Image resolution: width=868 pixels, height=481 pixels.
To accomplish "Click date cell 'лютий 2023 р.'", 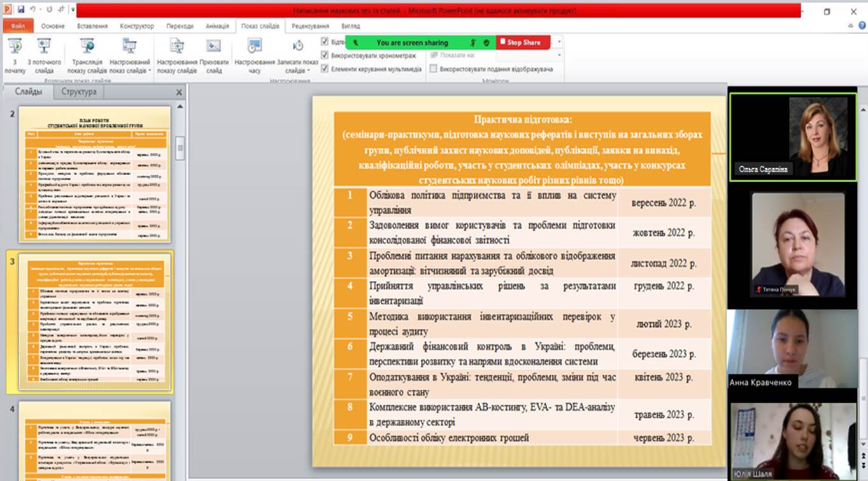I will pos(663,324).
